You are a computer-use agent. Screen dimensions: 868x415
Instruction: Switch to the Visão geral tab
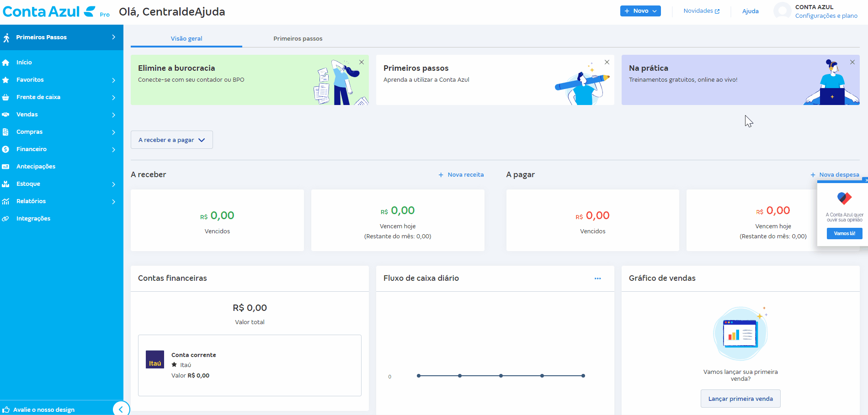[x=186, y=38]
